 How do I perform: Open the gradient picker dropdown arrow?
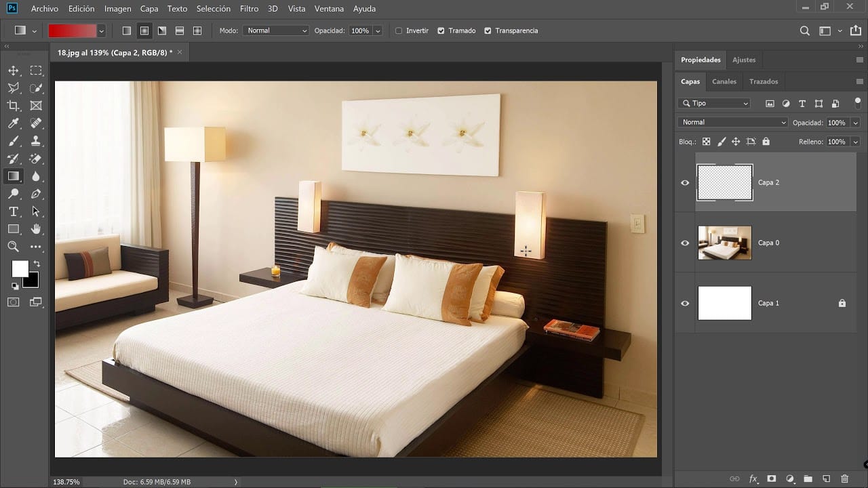click(x=101, y=30)
